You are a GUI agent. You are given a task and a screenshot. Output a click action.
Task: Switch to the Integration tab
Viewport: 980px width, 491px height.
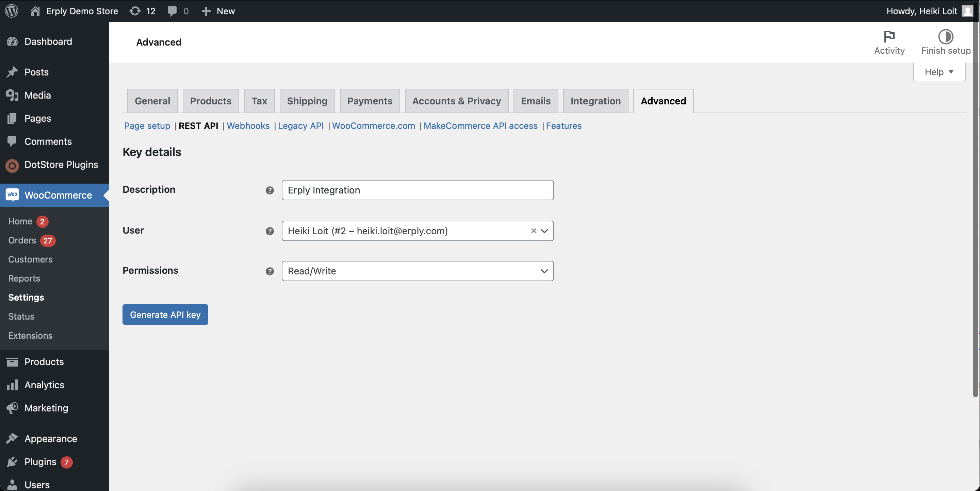pyautogui.click(x=595, y=101)
